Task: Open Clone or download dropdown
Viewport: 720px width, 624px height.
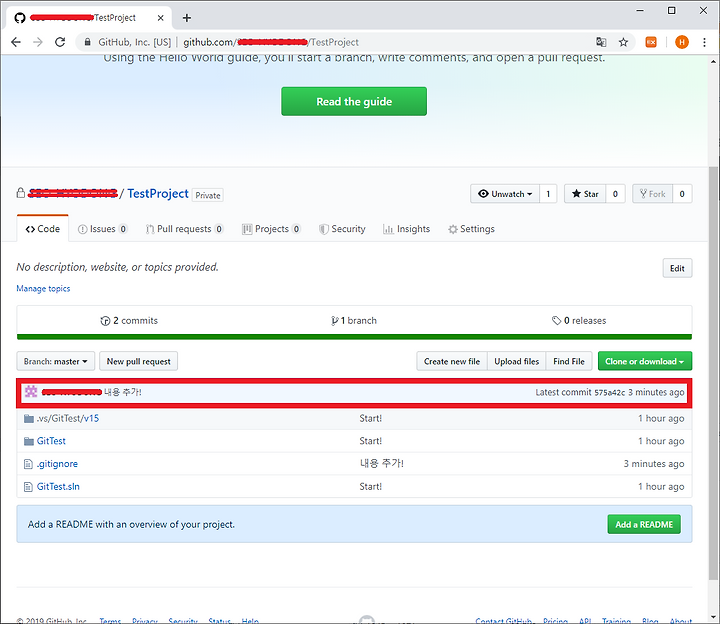Action: point(645,361)
